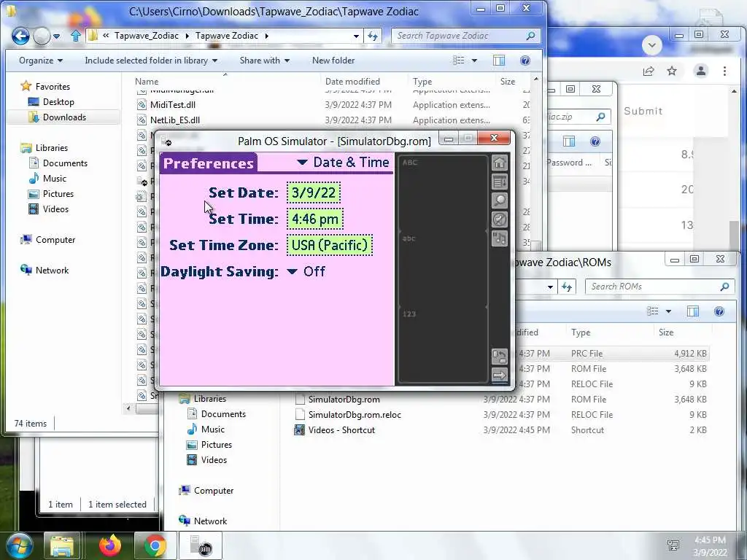Click New folder in explorer toolbar
The height and width of the screenshot is (560, 747).
[333, 61]
